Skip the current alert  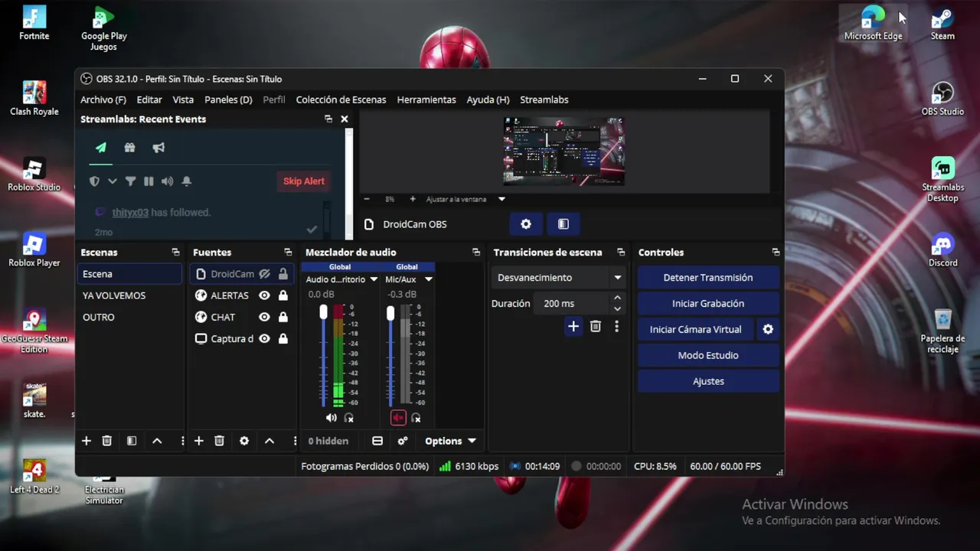(304, 181)
